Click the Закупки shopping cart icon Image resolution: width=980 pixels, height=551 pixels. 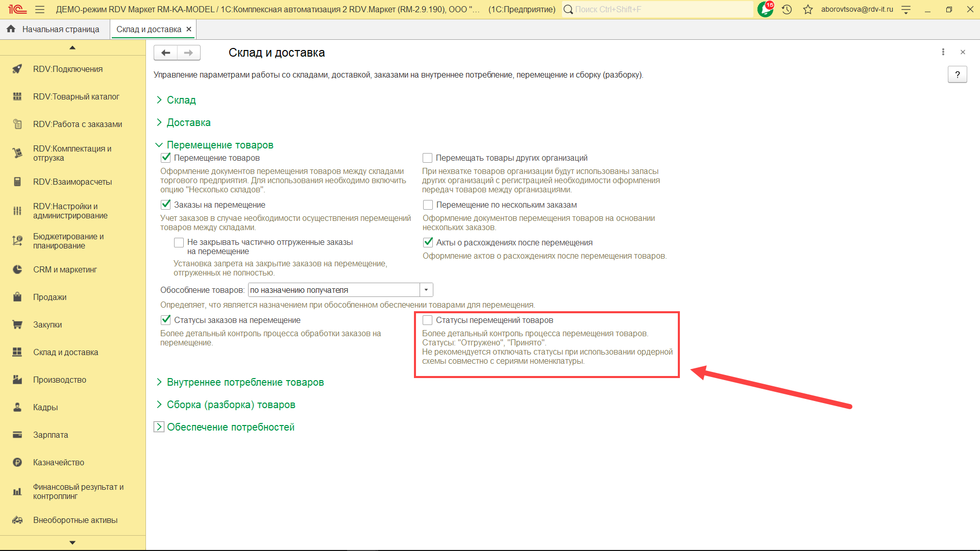coord(17,324)
